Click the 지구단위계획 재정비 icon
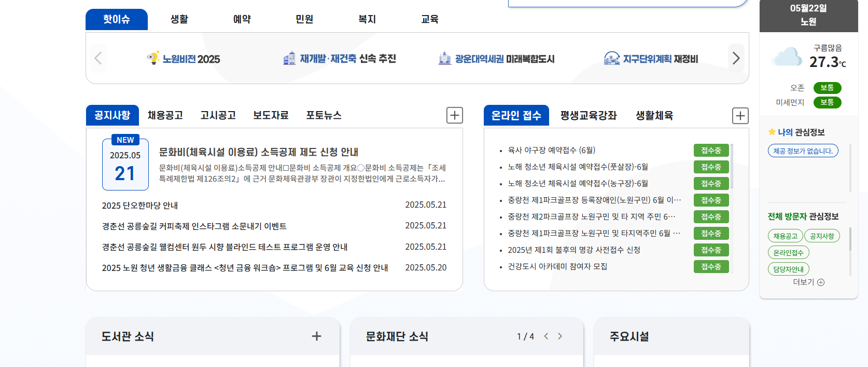The width and height of the screenshot is (868, 367). click(x=612, y=58)
